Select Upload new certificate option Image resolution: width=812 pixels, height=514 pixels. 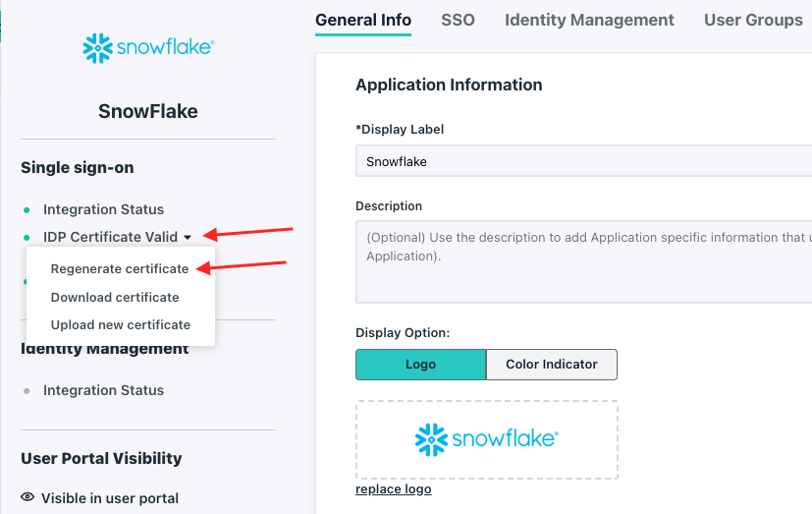pos(121,324)
